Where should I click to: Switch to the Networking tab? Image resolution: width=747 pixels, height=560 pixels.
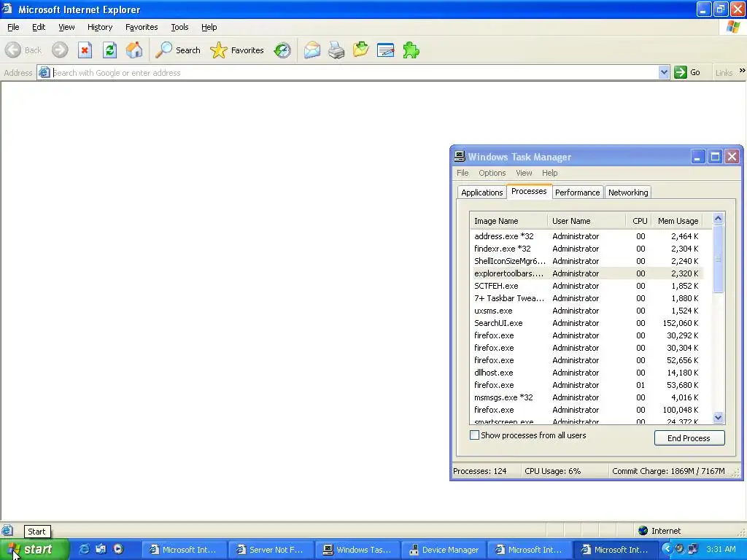coord(628,192)
